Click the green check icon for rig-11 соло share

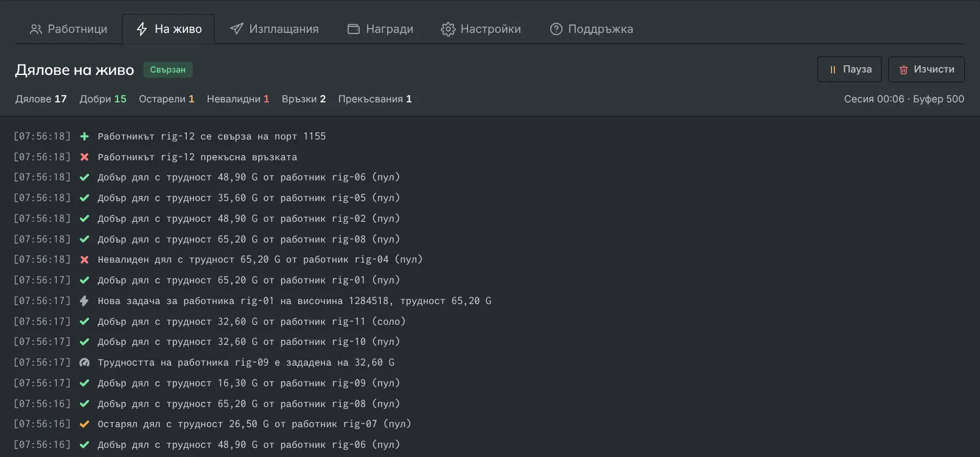click(x=85, y=322)
